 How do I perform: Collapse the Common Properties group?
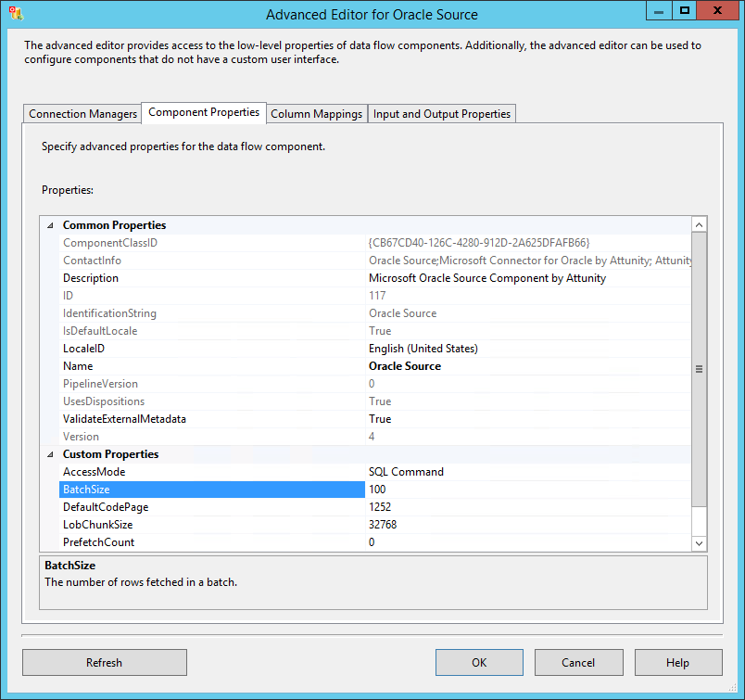(x=49, y=224)
